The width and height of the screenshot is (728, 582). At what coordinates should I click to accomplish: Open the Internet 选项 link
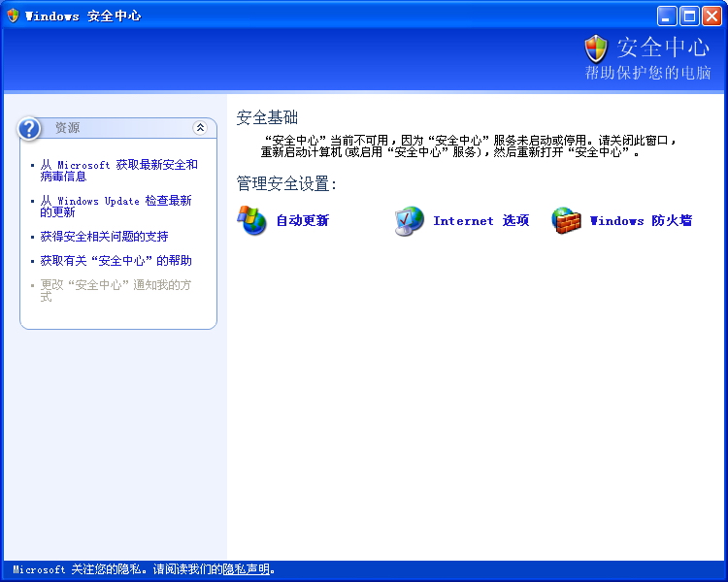(x=481, y=220)
